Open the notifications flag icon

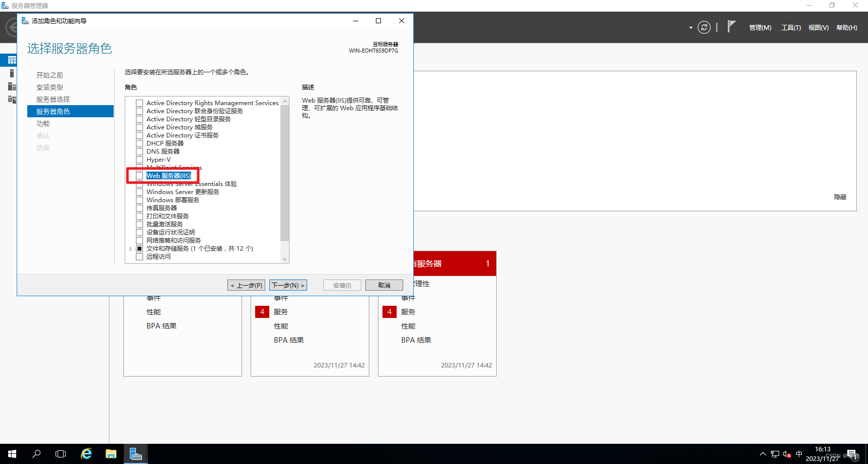coord(731,26)
